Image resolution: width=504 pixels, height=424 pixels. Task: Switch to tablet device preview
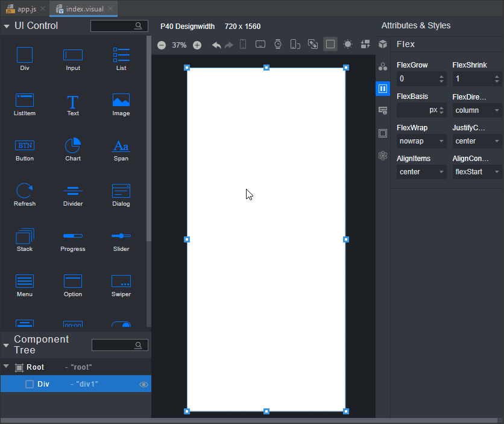(x=260, y=44)
